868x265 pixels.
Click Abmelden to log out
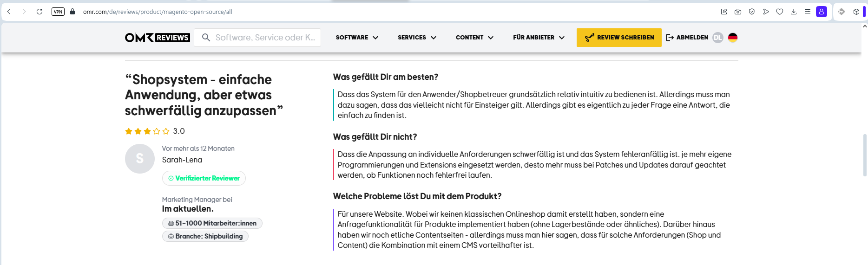click(687, 38)
